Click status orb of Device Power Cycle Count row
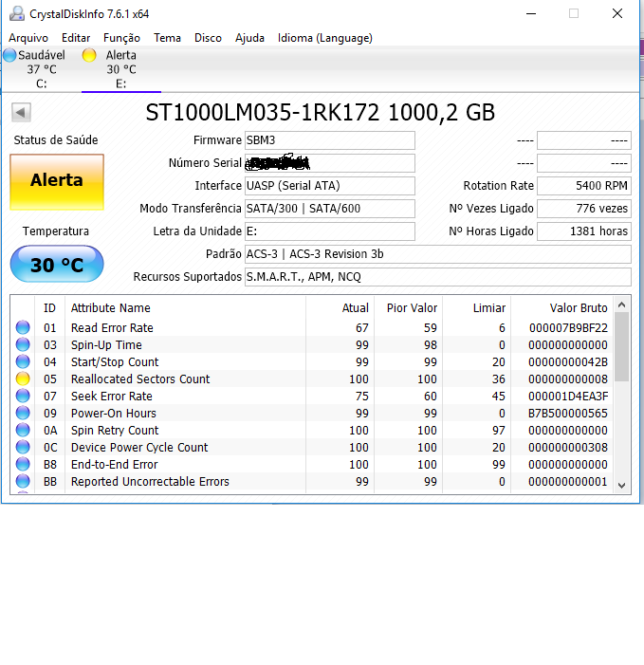The image size is (644, 665). pyautogui.click(x=23, y=447)
